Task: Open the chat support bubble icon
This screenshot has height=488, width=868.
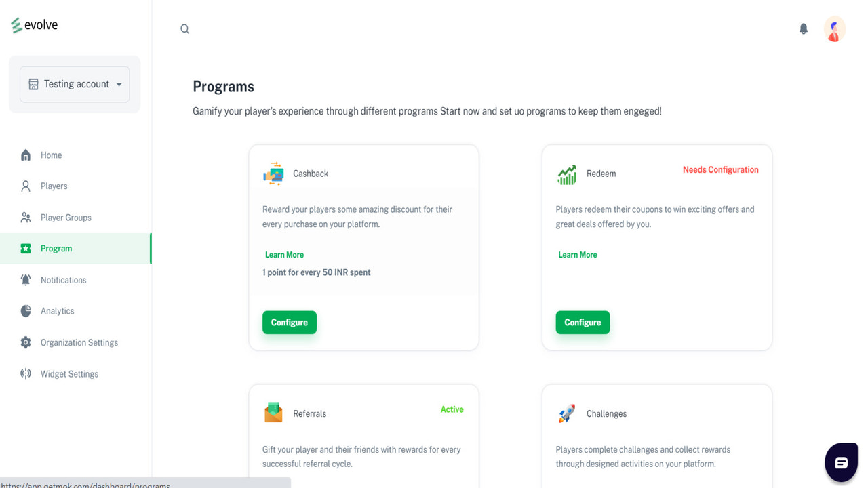Action: (x=841, y=462)
